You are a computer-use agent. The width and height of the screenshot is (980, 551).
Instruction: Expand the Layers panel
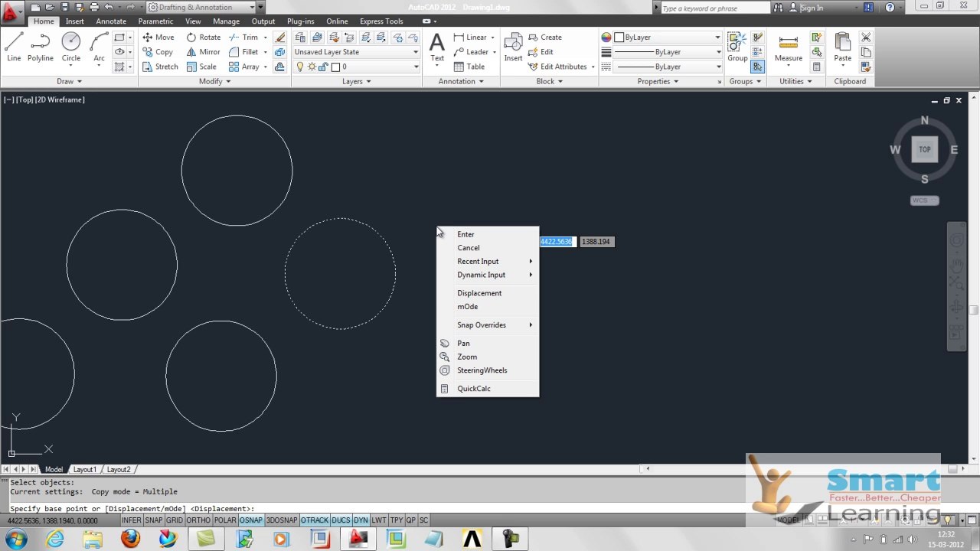pyautogui.click(x=356, y=81)
